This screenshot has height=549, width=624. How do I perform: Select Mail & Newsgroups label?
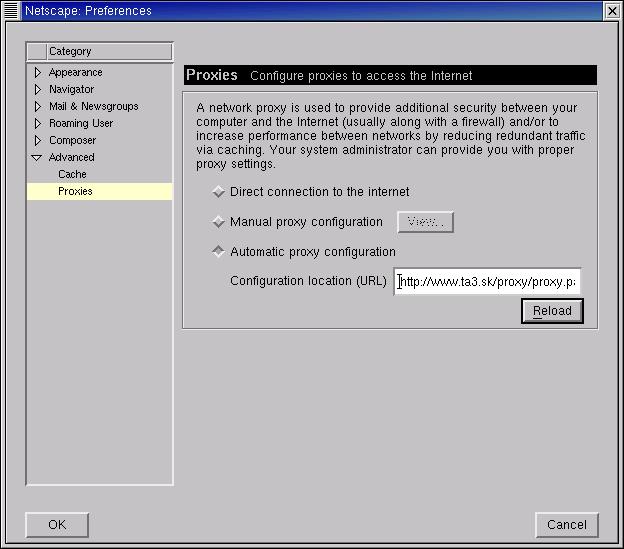pos(94,106)
